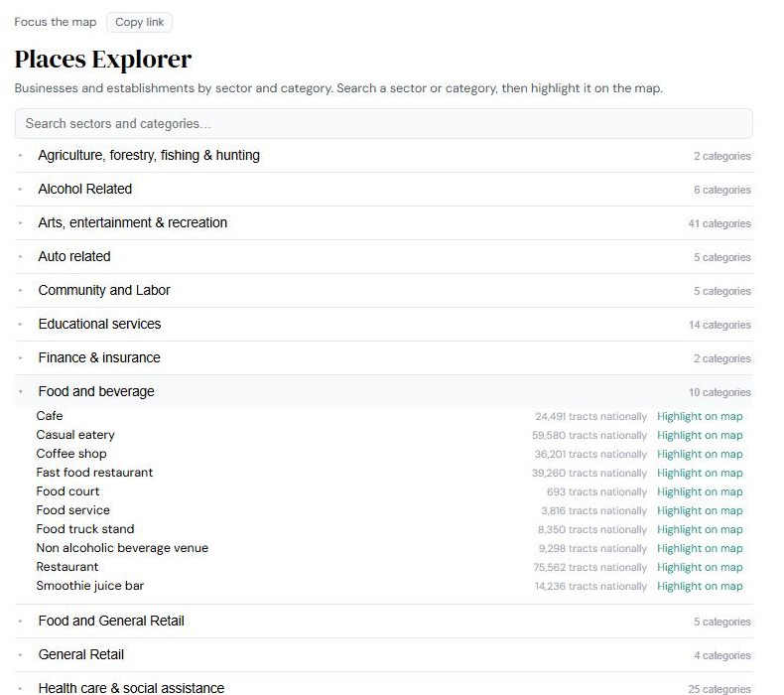Screen dimensions: 784x695
Task: Click the 6 categories count label
Action: 722,190
